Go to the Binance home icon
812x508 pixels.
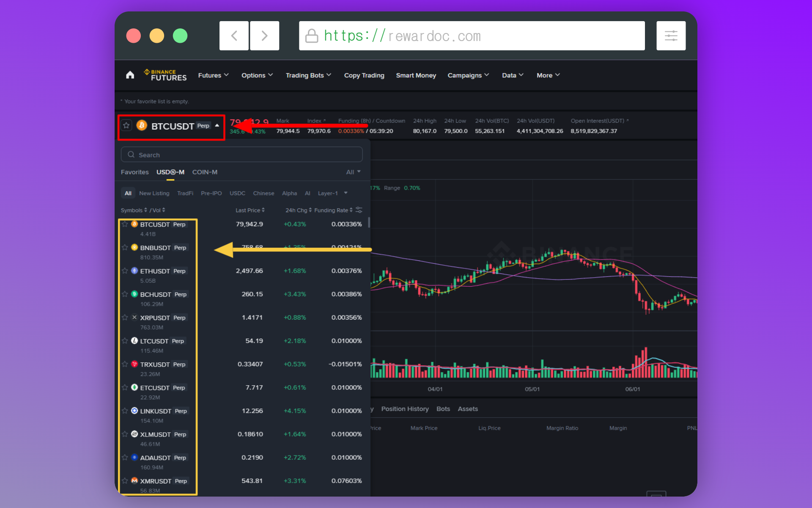pyautogui.click(x=130, y=75)
